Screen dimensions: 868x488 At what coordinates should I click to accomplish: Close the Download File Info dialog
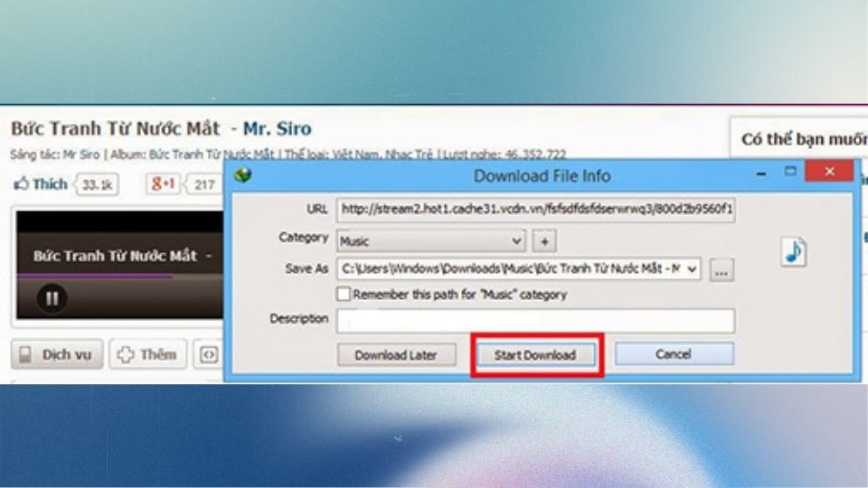click(829, 172)
